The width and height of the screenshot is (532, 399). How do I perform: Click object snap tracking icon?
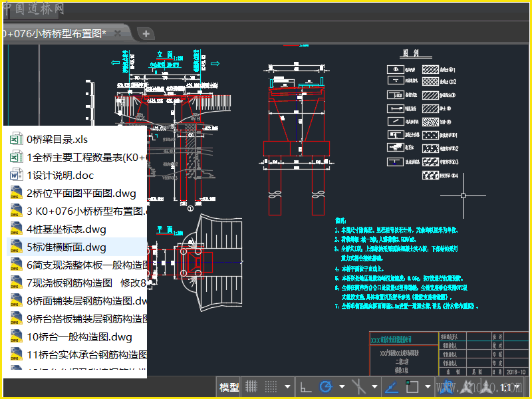tap(391, 386)
